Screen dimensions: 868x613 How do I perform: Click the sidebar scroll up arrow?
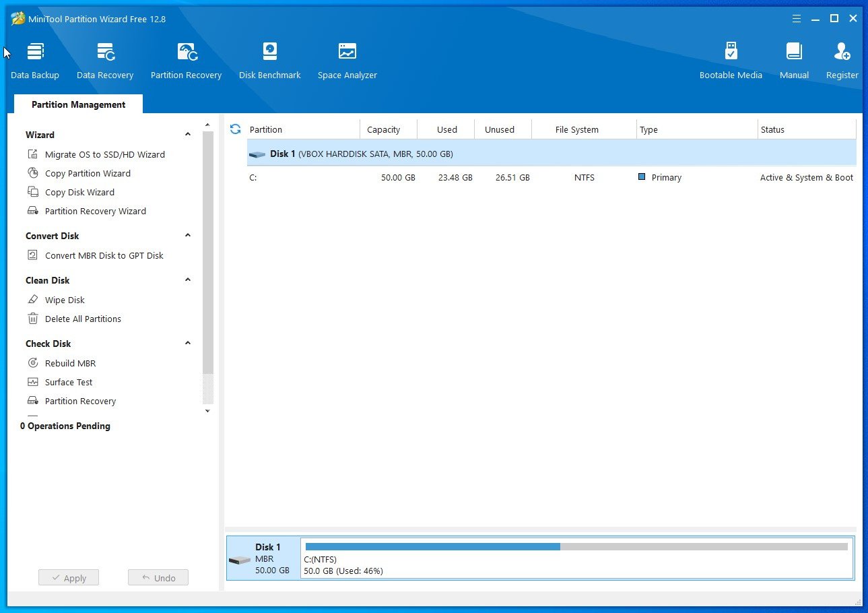pyautogui.click(x=207, y=125)
